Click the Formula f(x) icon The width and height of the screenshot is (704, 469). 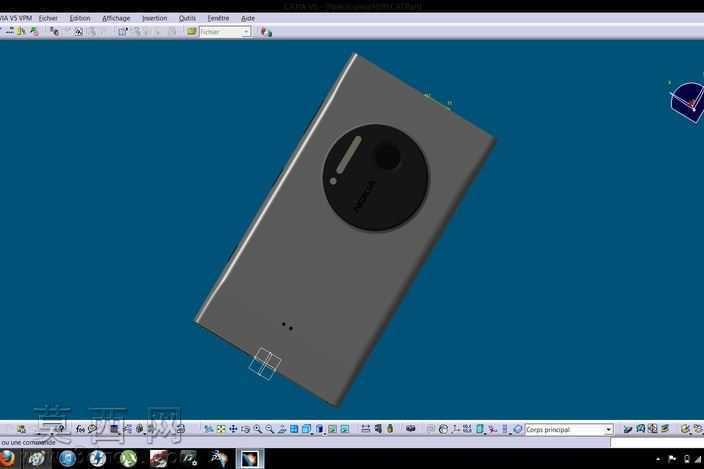click(x=80, y=429)
